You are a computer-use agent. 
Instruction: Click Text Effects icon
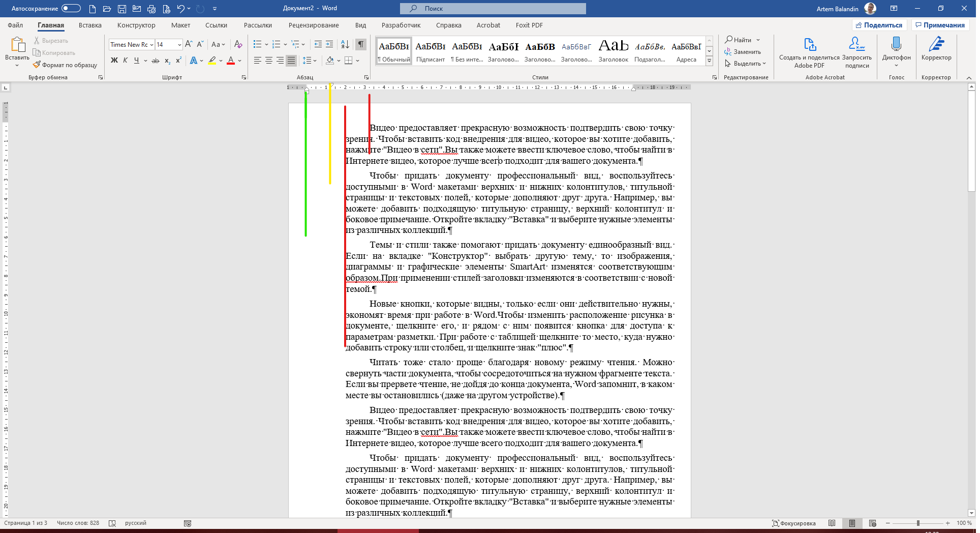[194, 61]
